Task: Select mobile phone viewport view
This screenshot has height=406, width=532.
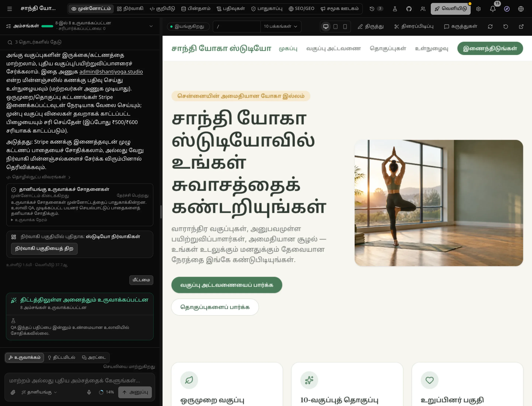Action: click(345, 27)
